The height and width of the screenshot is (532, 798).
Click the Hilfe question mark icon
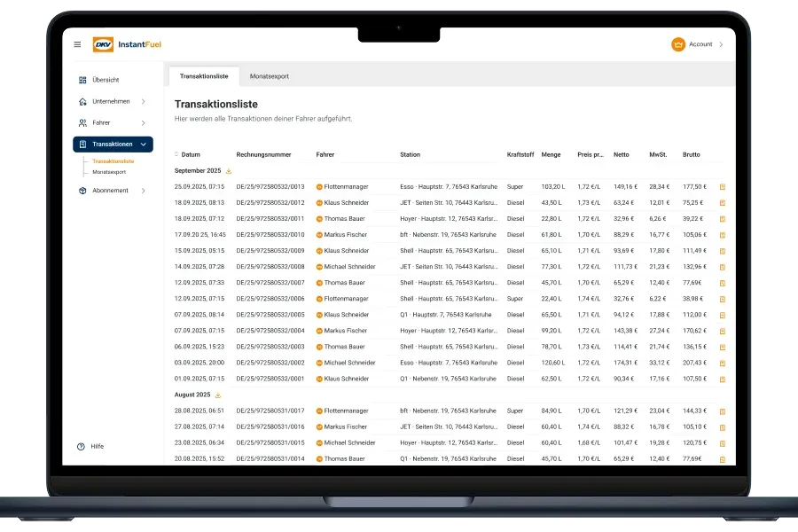81,447
